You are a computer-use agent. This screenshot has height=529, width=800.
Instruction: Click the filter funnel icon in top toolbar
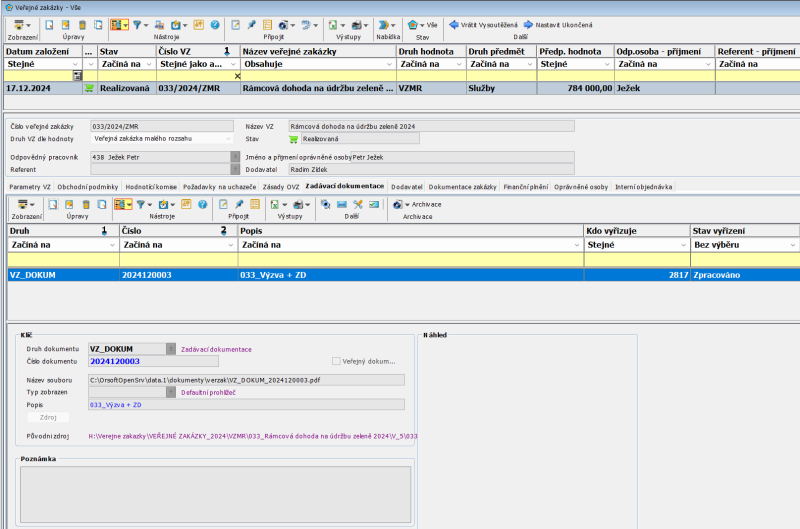(139, 23)
